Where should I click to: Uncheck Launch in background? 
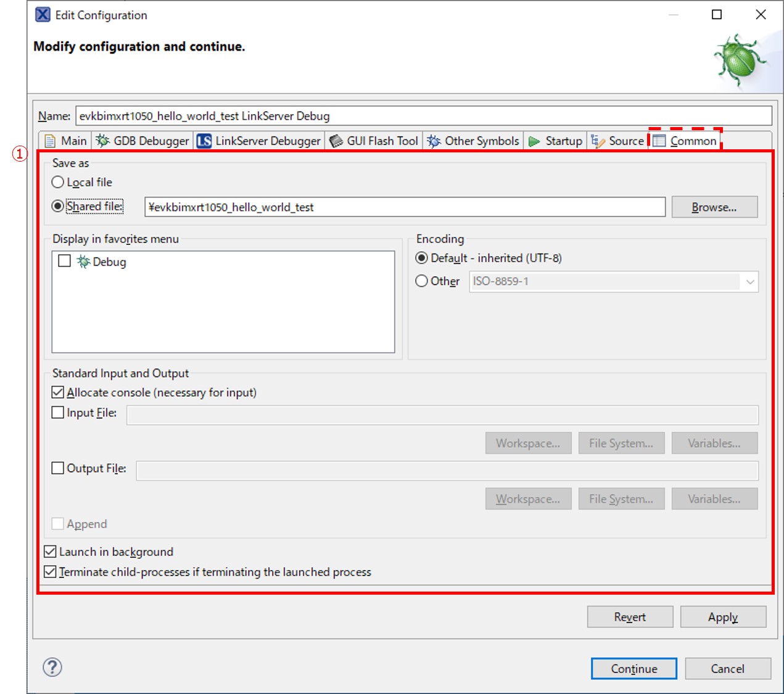[x=51, y=551]
